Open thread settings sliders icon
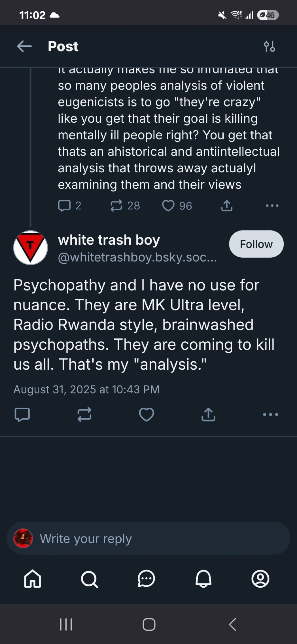 [x=269, y=46]
